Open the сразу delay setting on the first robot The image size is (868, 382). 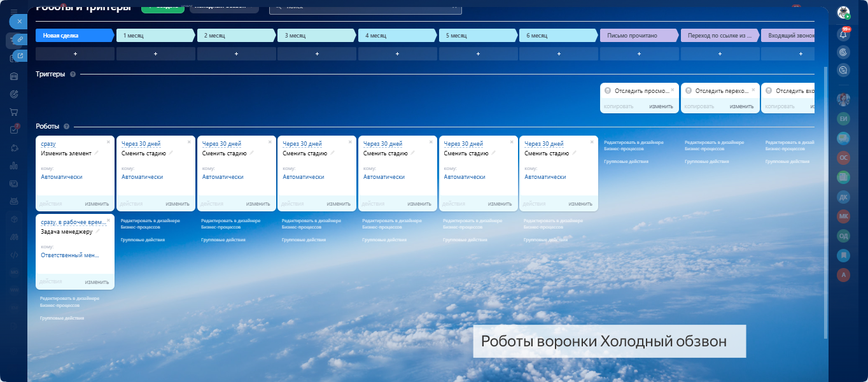[48, 144]
